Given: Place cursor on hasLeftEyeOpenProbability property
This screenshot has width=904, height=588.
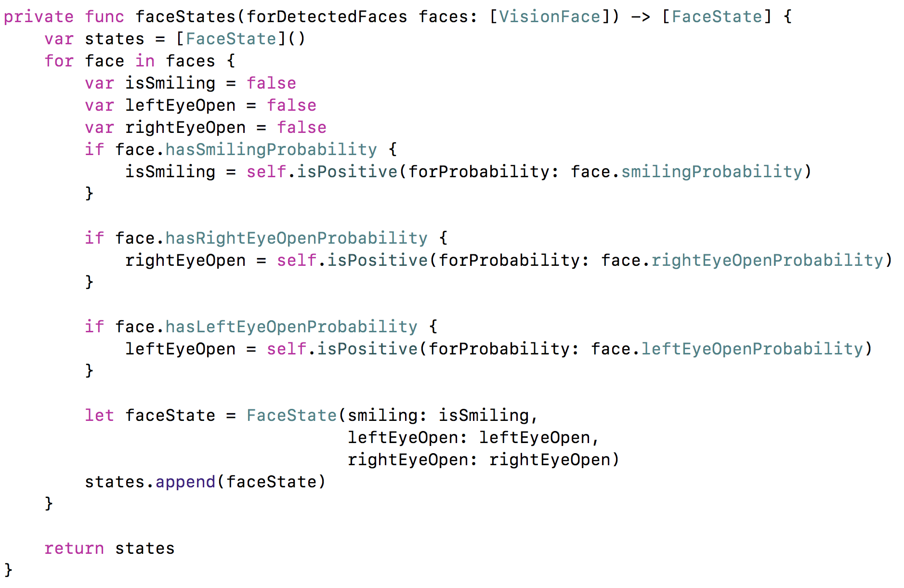Looking at the screenshot, I should tap(291, 327).
